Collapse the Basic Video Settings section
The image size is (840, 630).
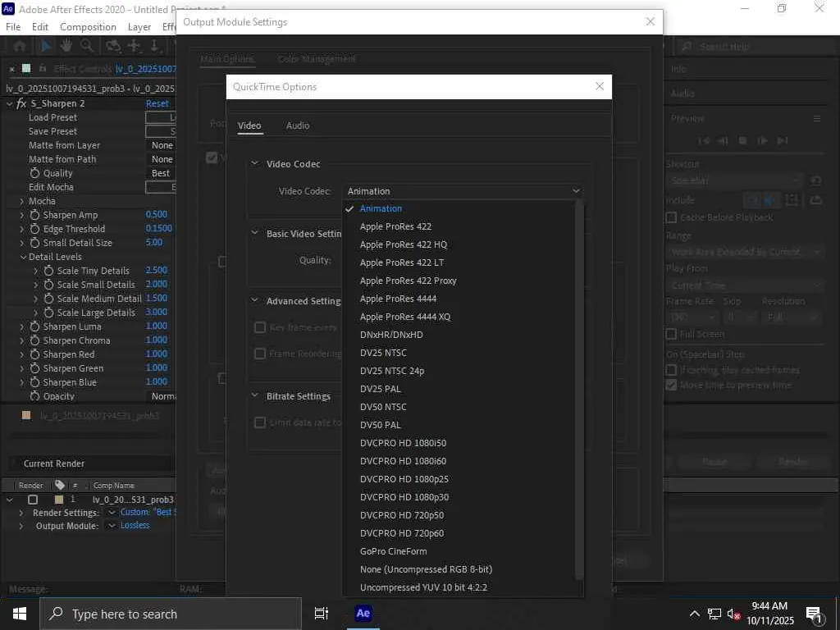(x=255, y=233)
